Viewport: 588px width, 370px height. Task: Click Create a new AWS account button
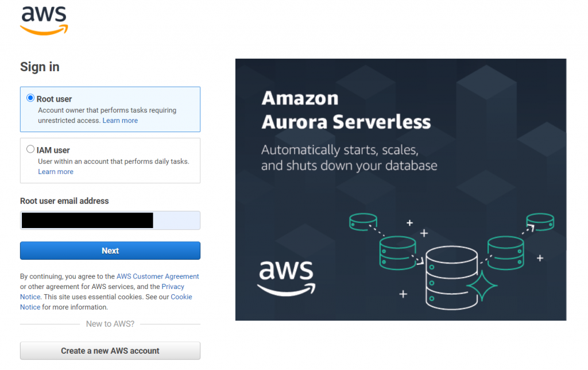pyautogui.click(x=110, y=350)
